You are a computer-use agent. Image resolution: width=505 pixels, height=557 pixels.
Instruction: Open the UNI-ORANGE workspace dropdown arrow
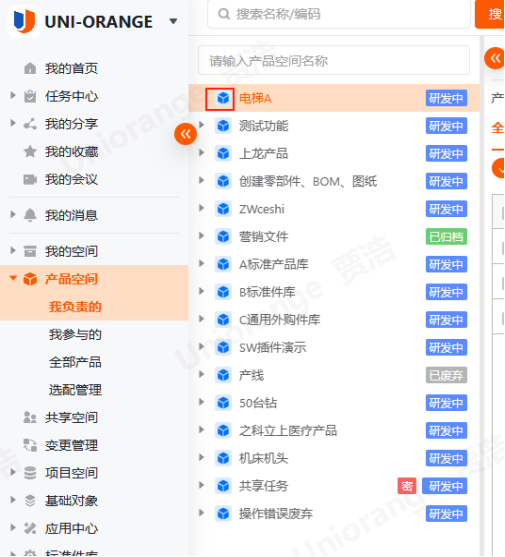(x=173, y=21)
